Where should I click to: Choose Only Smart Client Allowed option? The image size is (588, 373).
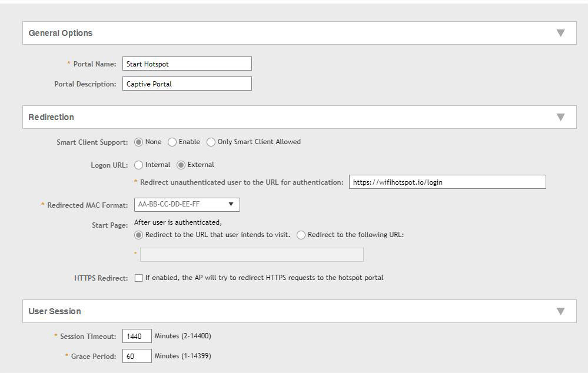tap(211, 142)
